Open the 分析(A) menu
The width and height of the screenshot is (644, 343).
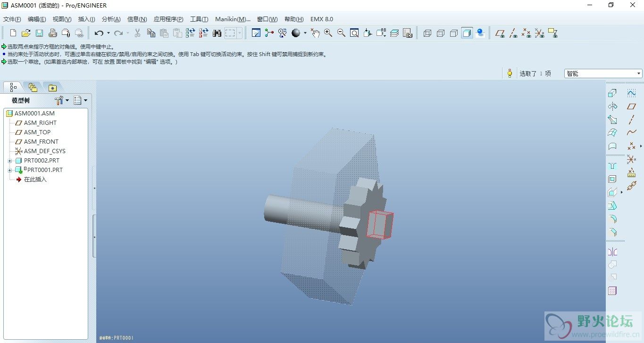point(111,19)
